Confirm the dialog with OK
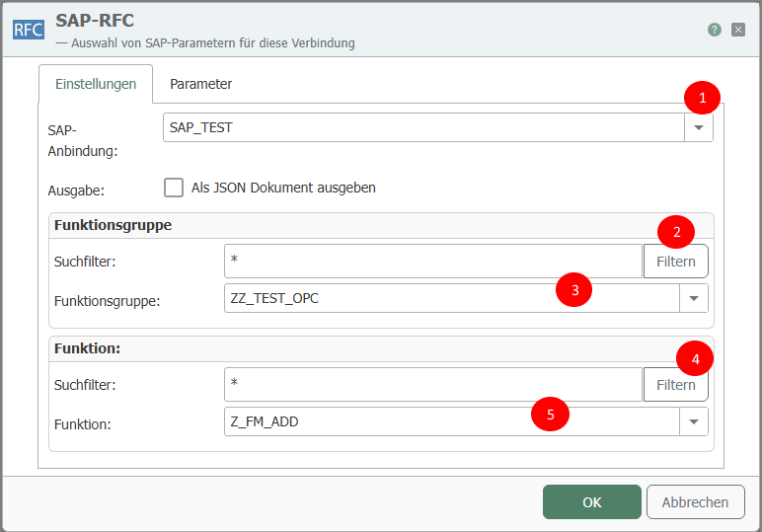This screenshot has width=762, height=532. [591, 501]
